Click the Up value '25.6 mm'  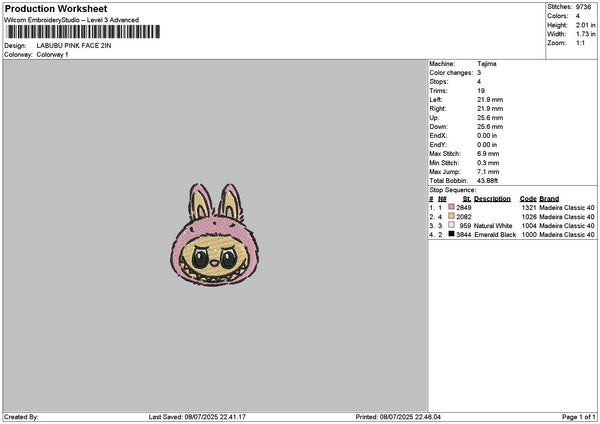click(490, 118)
